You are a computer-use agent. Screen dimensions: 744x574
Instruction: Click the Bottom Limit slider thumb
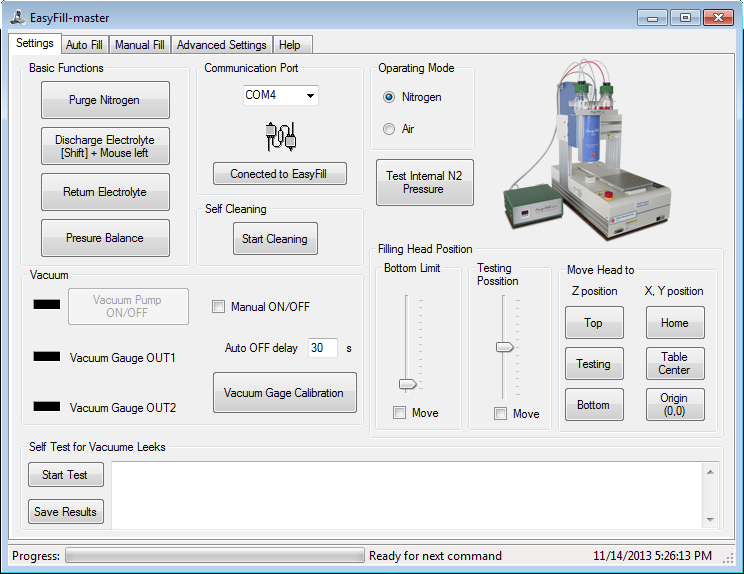coord(408,384)
